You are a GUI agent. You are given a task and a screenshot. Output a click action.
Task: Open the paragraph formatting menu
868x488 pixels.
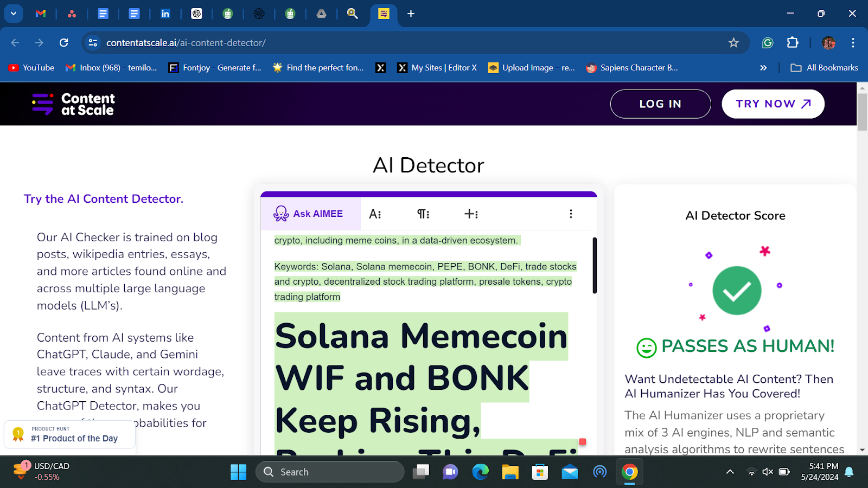pyautogui.click(x=423, y=214)
